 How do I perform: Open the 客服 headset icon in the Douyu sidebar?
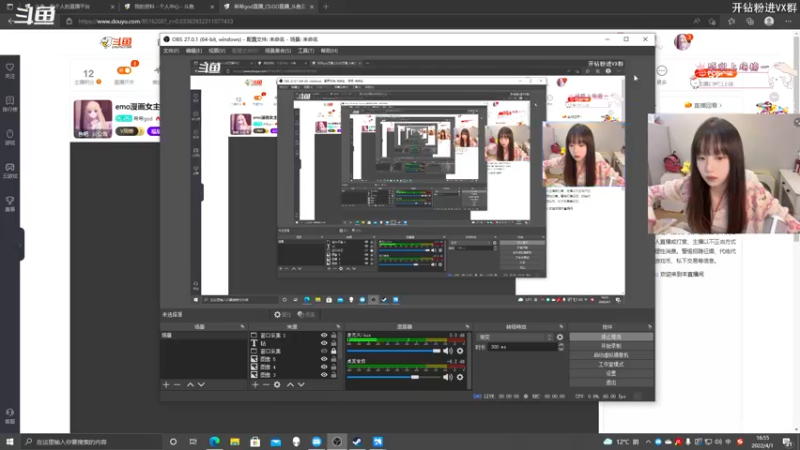(10, 415)
